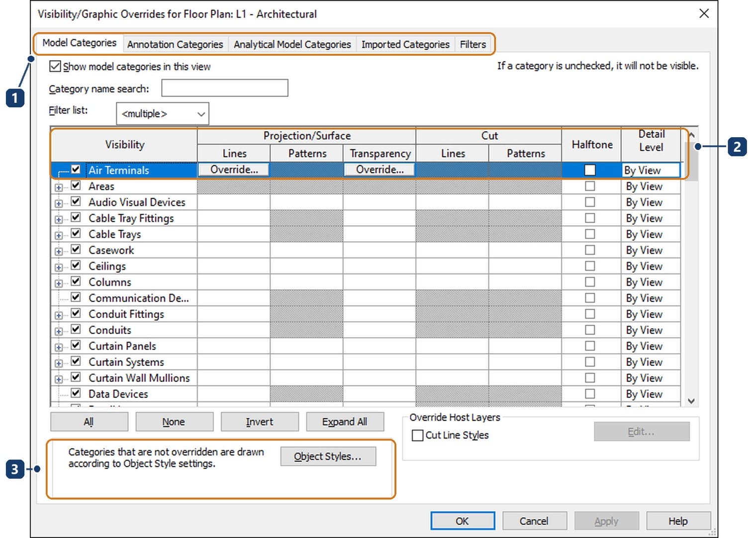Select the Imported Categories tab
This screenshot has height=538, width=756.
[405, 44]
